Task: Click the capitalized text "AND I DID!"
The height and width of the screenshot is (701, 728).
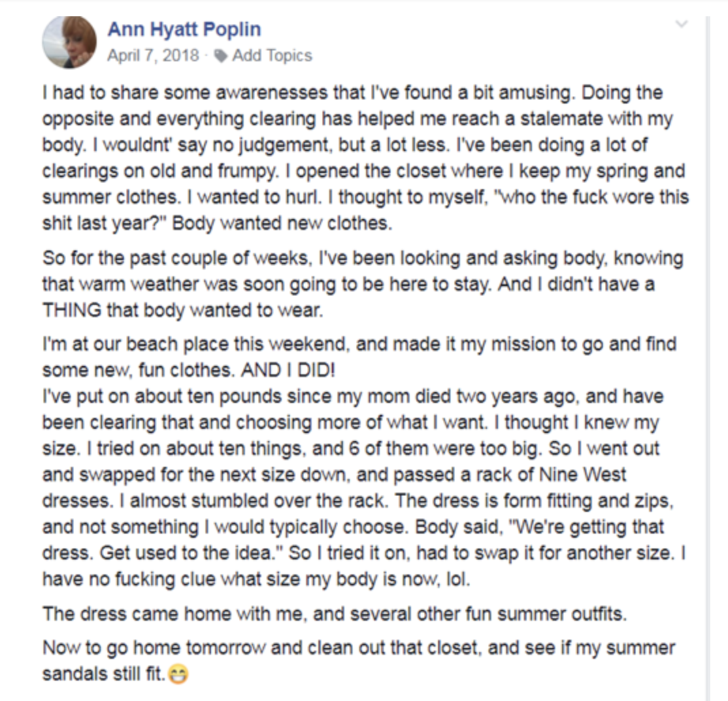Action: click(x=288, y=370)
